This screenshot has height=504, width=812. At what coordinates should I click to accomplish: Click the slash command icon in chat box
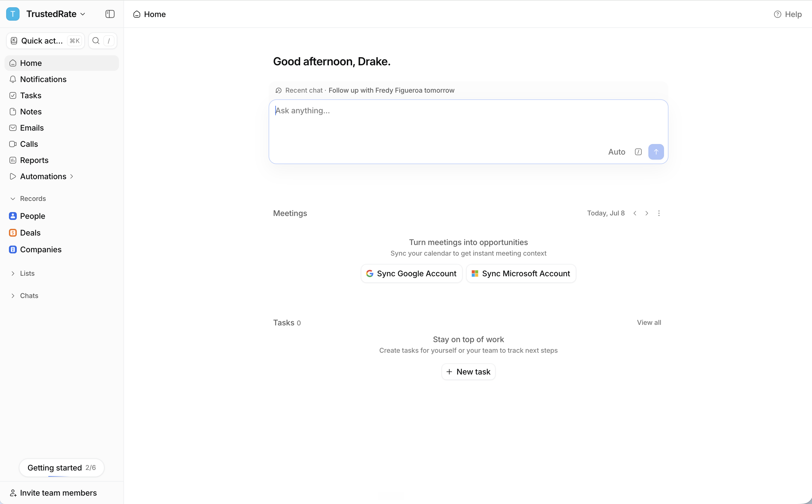[x=638, y=152]
